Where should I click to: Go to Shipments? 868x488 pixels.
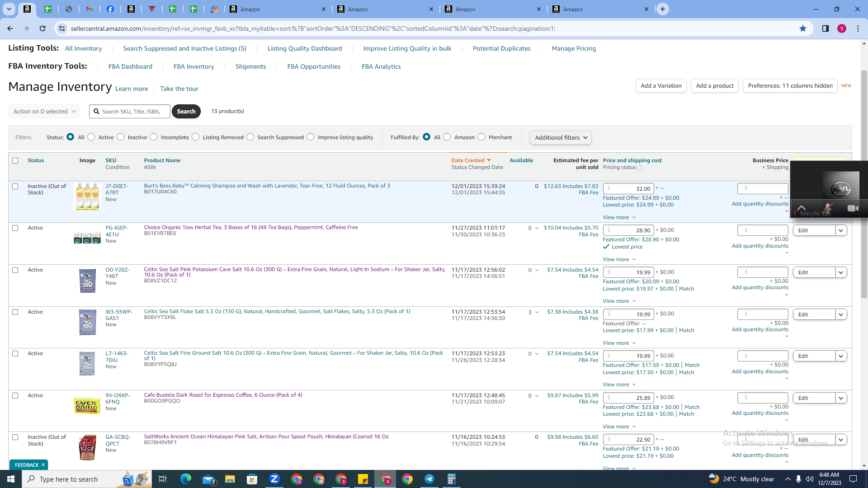click(x=250, y=66)
